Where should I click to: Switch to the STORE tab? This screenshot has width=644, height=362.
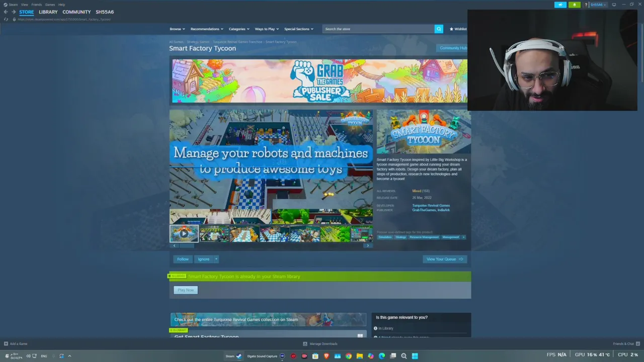point(27,12)
